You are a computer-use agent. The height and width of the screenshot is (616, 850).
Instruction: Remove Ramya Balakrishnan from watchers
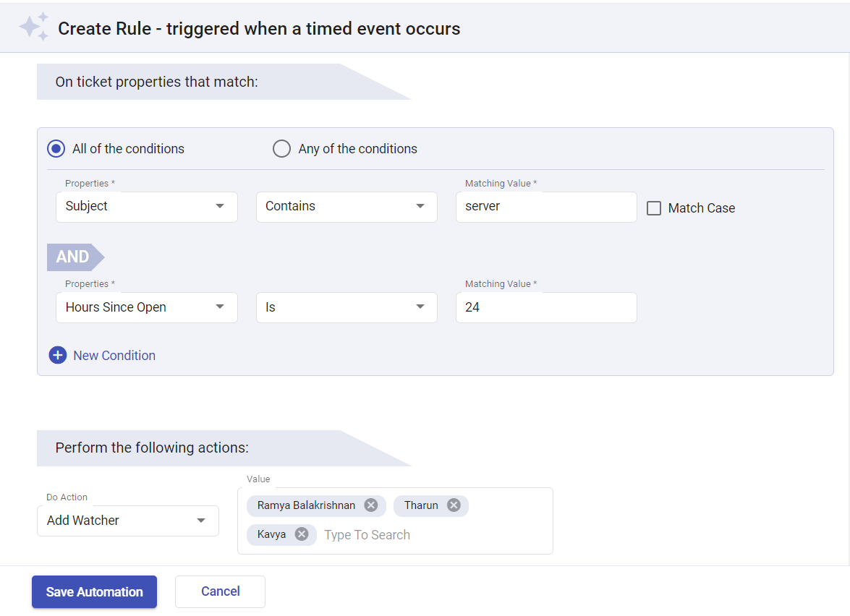pyautogui.click(x=370, y=505)
